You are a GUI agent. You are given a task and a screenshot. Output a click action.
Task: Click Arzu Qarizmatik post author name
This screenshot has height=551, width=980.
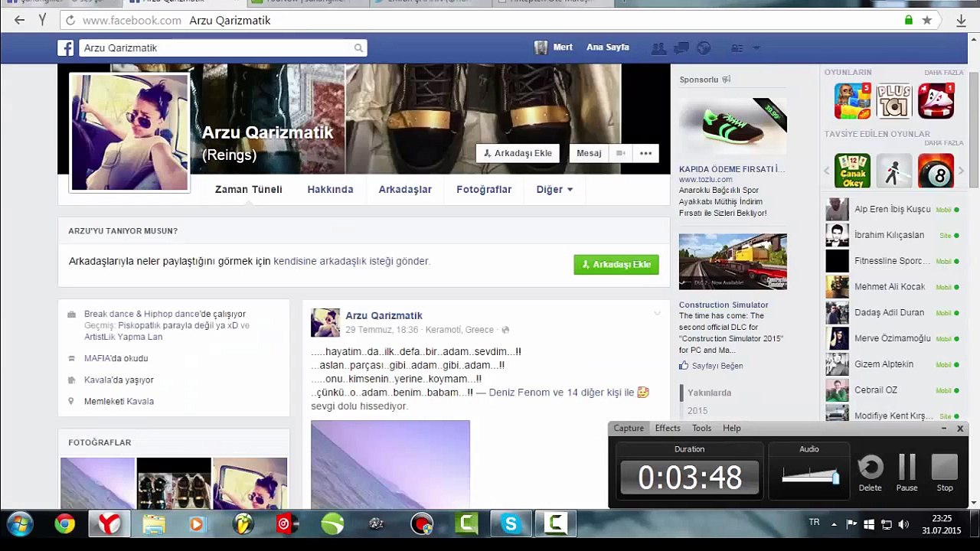coord(384,315)
